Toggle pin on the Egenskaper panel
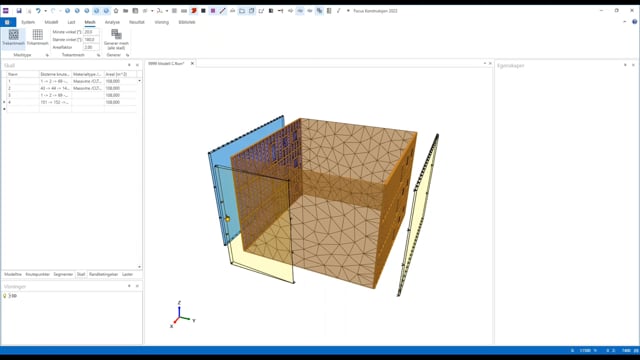 click(625, 65)
